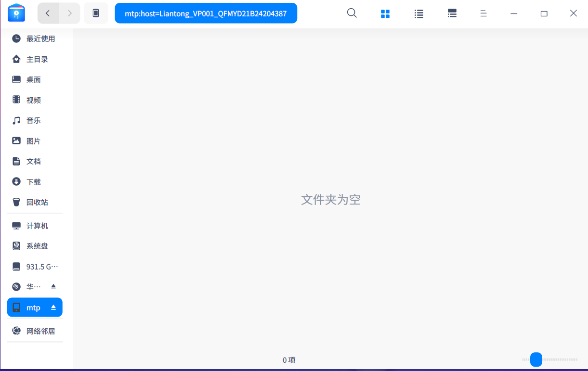The width and height of the screenshot is (588, 371).
Task: Adjust the zoom slider at bottom right
Action: coord(536,359)
